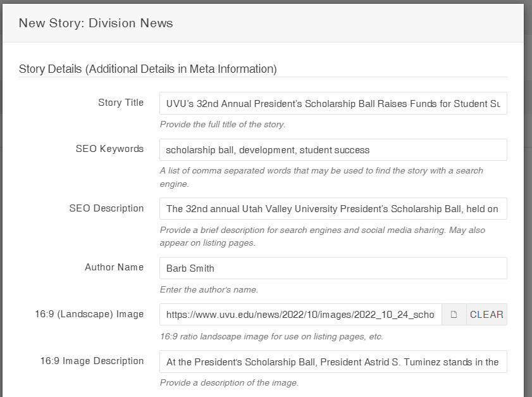This screenshot has width=532, height=397.
Task: Clear the 16:9 landscape image with CLEAR button
Action: 486,315
